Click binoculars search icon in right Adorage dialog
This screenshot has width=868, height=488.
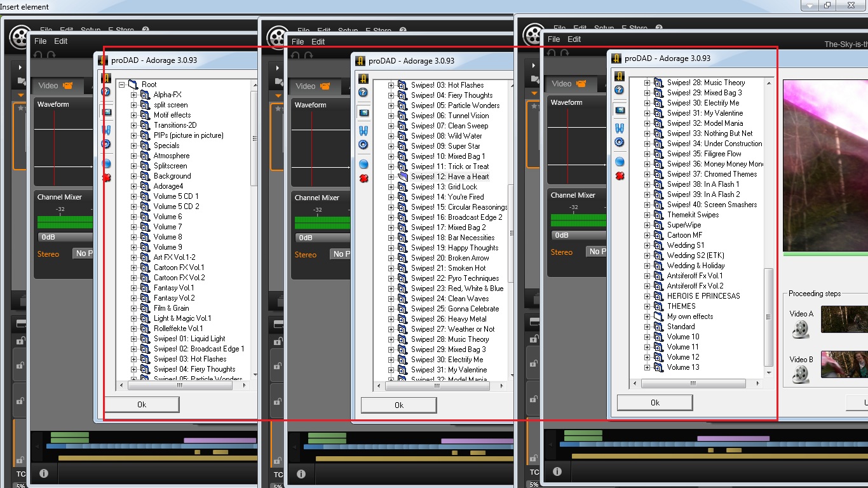point(620,128)
